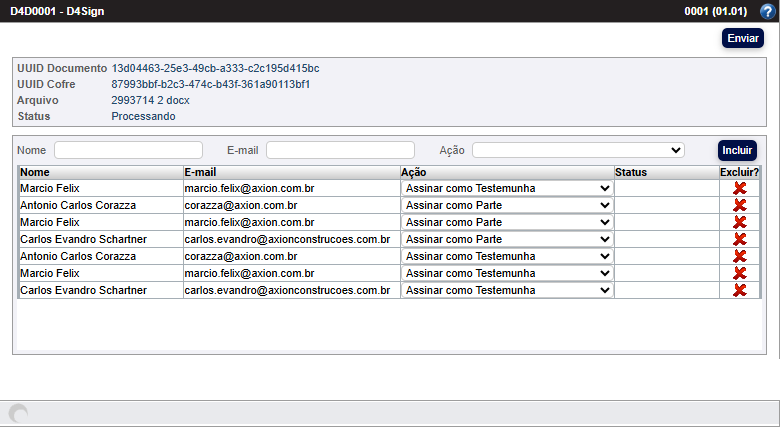Change action for Antonio Corazza's Parte row
The width and height of the screenshot is (780, 428).
coord(507,205)
